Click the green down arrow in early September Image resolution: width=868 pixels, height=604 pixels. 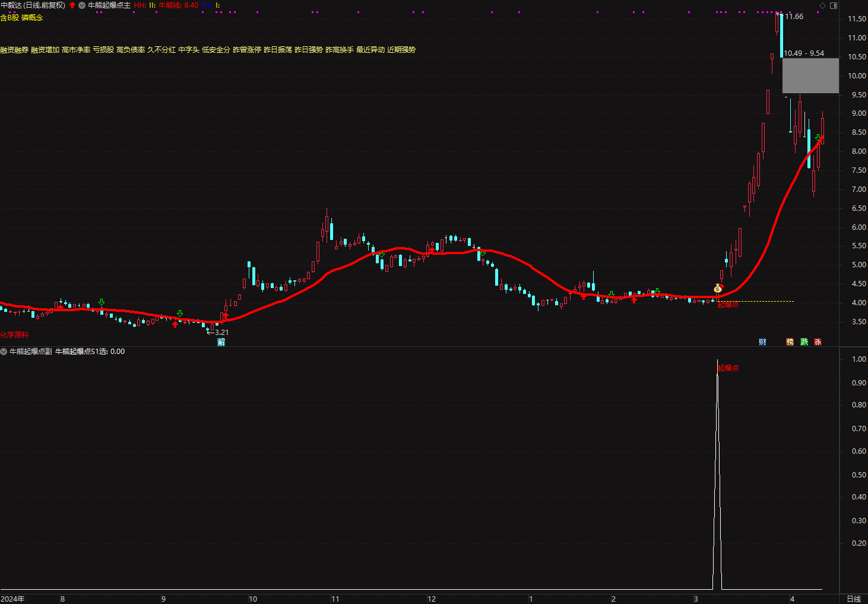180,313
